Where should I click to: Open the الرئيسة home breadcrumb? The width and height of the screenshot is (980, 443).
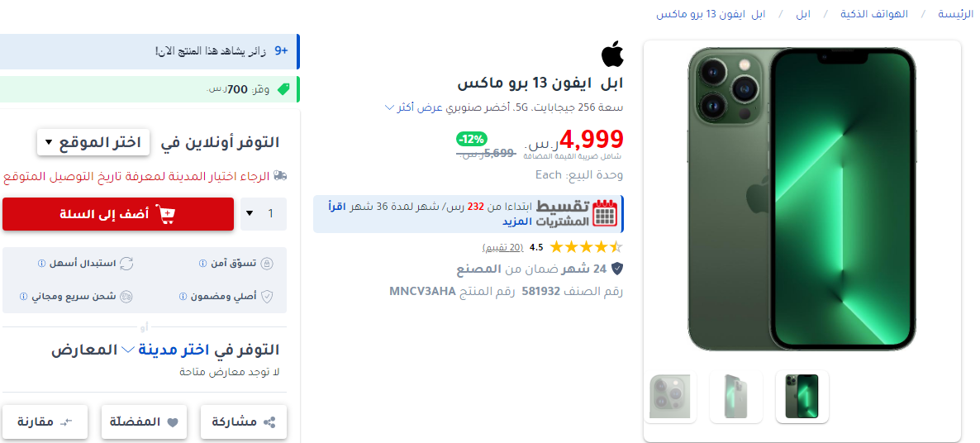click(956, 14)
